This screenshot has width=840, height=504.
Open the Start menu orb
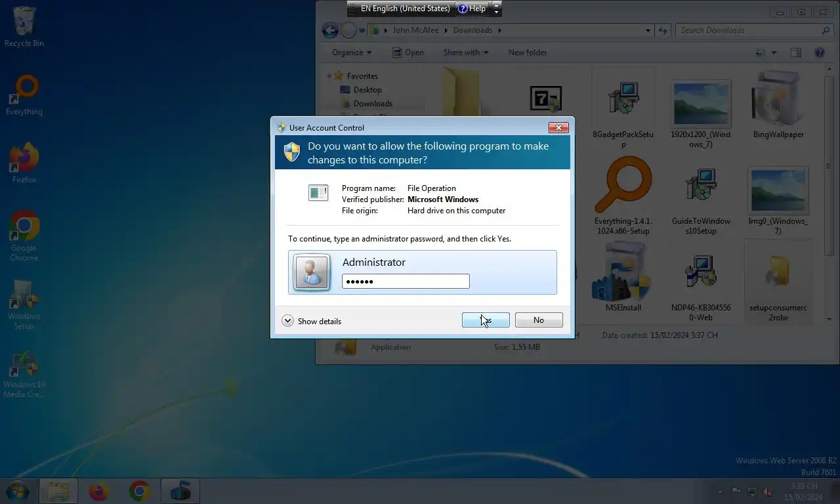18,491
